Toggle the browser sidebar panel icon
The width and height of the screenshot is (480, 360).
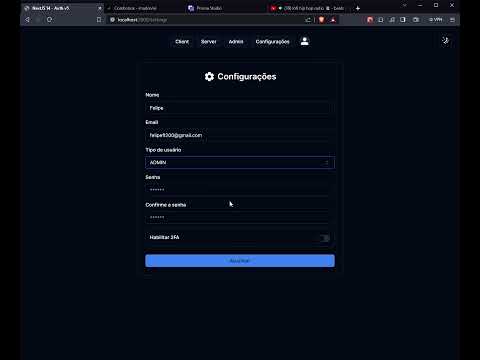click(x=403, y=20)
